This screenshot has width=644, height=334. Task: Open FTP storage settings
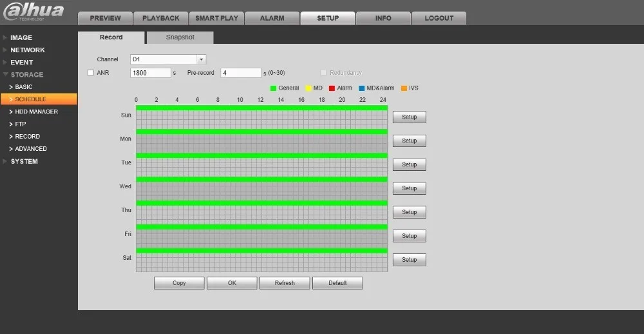point(21,124)
